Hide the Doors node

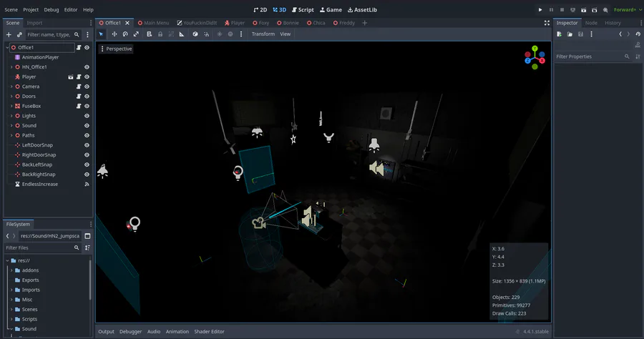[x=87, y=97]
